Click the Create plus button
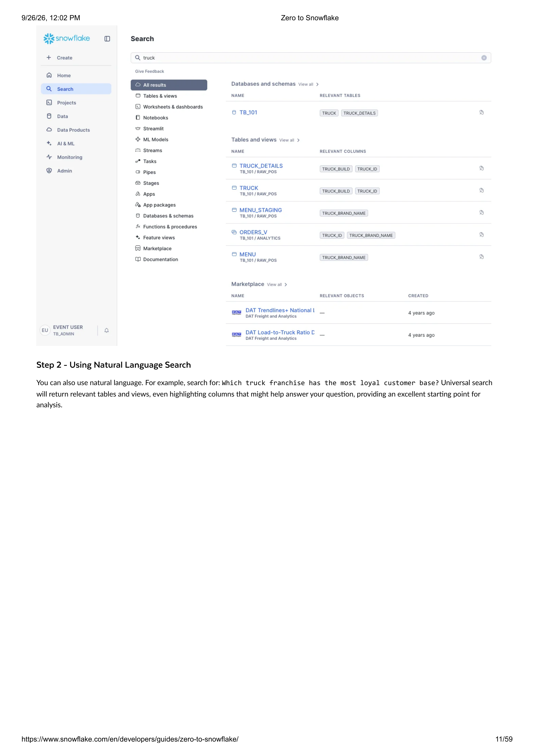 pos(59,58)
